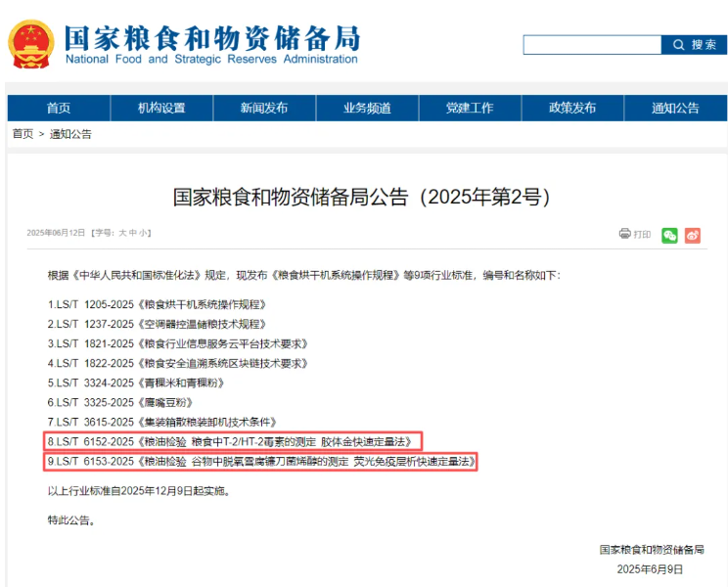Open the 首页 navigation tab
Image resolution: width=728 pixels, height=587 pixels.
(x=59, y=109)
